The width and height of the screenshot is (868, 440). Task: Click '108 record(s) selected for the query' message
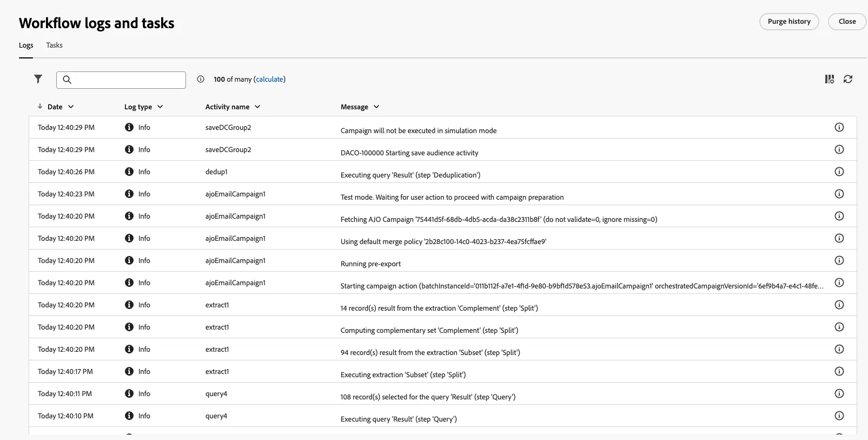[x=428, y=397]
